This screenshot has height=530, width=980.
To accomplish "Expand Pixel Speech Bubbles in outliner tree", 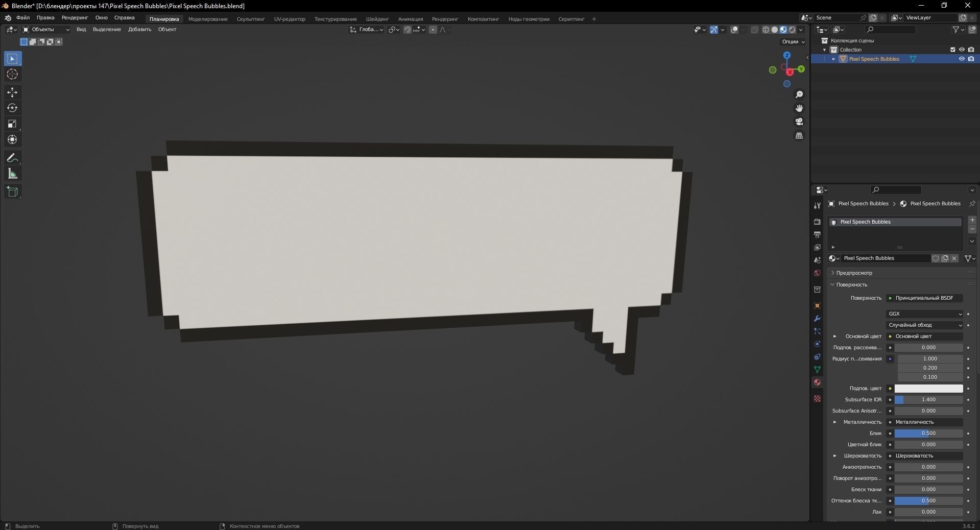I will coord(834,59).
